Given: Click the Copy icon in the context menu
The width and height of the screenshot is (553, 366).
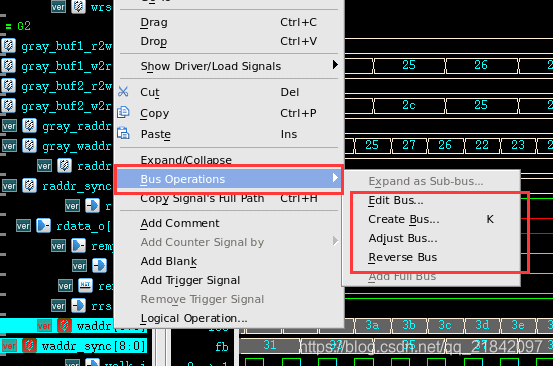Looking at the screenshot, I should (123, 112).
